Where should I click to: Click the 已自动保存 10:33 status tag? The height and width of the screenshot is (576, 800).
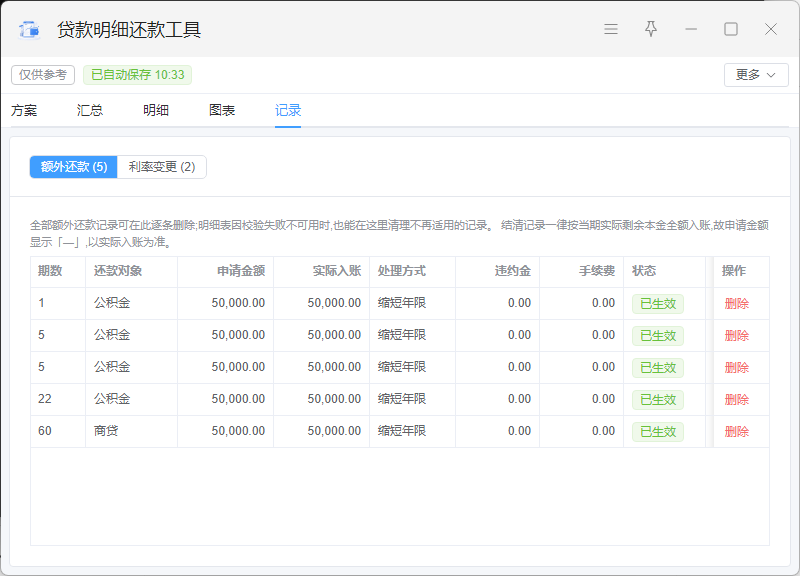(137, 75)
